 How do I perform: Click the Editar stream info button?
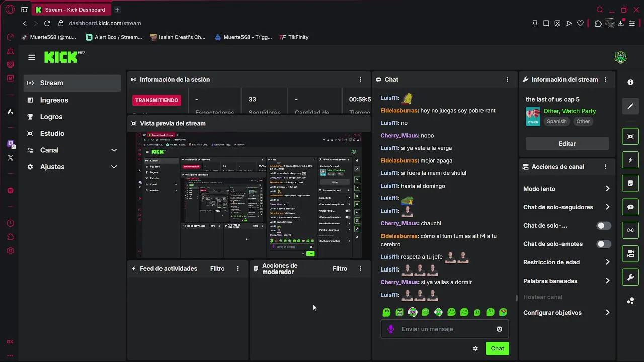(567, 144)
